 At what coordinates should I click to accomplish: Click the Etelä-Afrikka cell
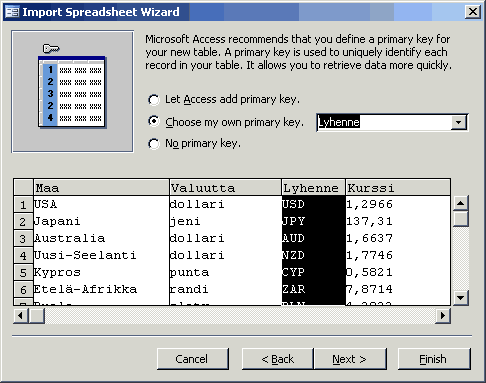tap(101, 289)
